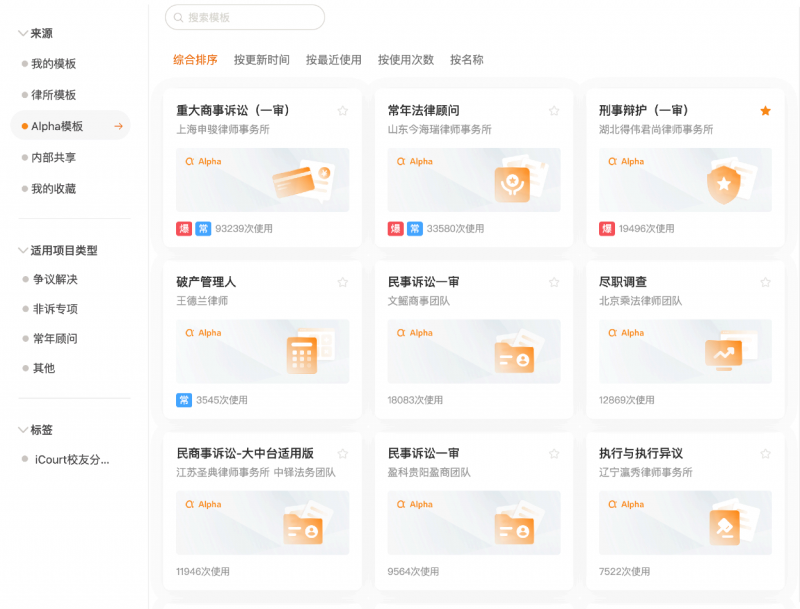The image size is (800, 609).
Task: Open the 常年法律顾问 thumbnail image
Action: [x=474, y=180]
